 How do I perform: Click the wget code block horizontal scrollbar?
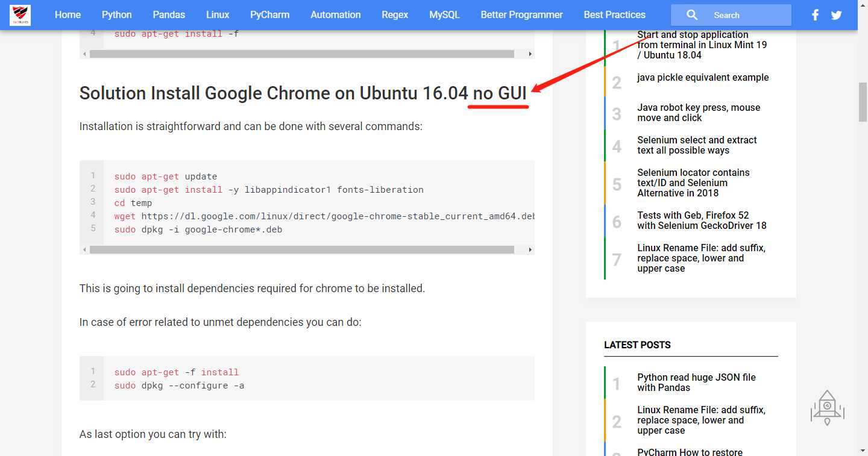301,249
